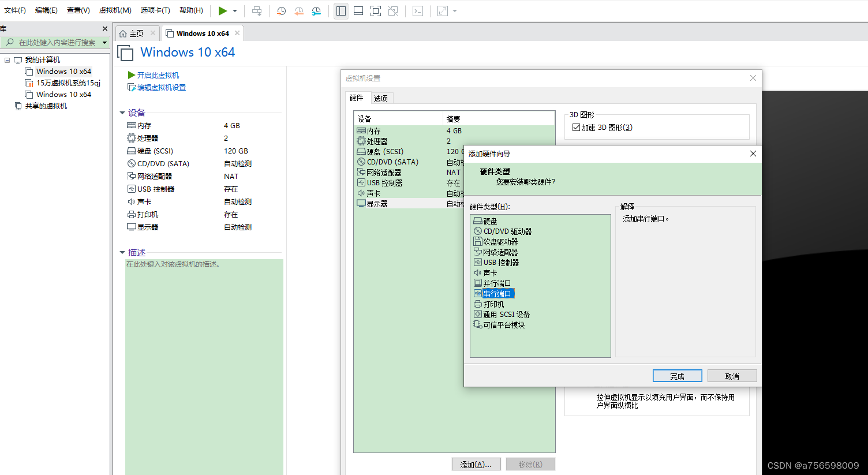868x475 pixels.
Task: Open the 查看(V) menu
Action: 78,10
